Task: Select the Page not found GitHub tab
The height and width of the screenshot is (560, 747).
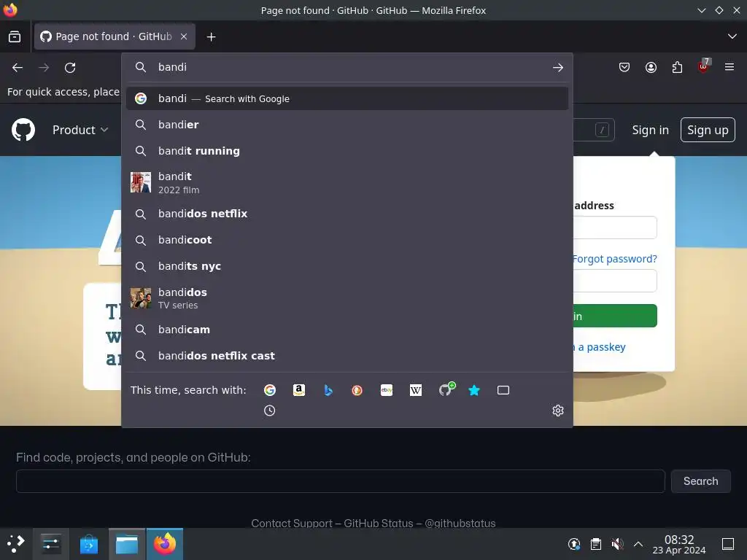Action: [x=115, y=36]
